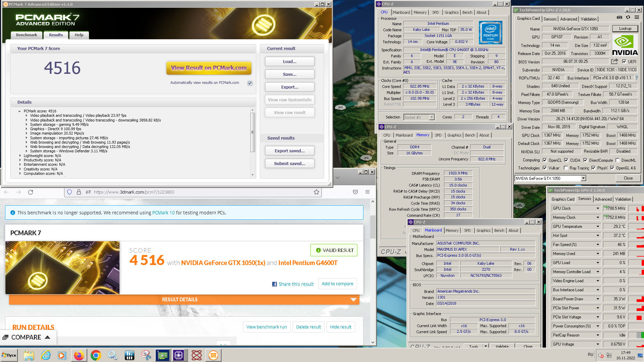Expand the Lightweight score tree item
Viewport: 644px width, 362px height.
(20, 156)
